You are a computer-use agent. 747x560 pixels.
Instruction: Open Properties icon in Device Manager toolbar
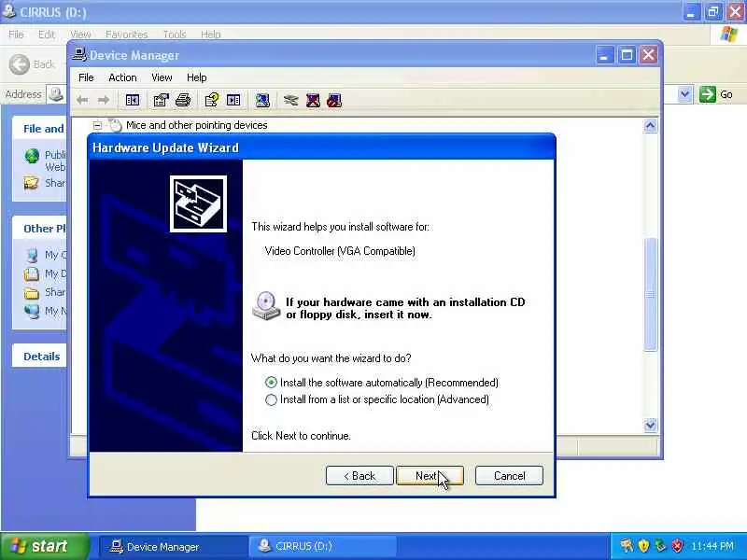pos(161,100)
